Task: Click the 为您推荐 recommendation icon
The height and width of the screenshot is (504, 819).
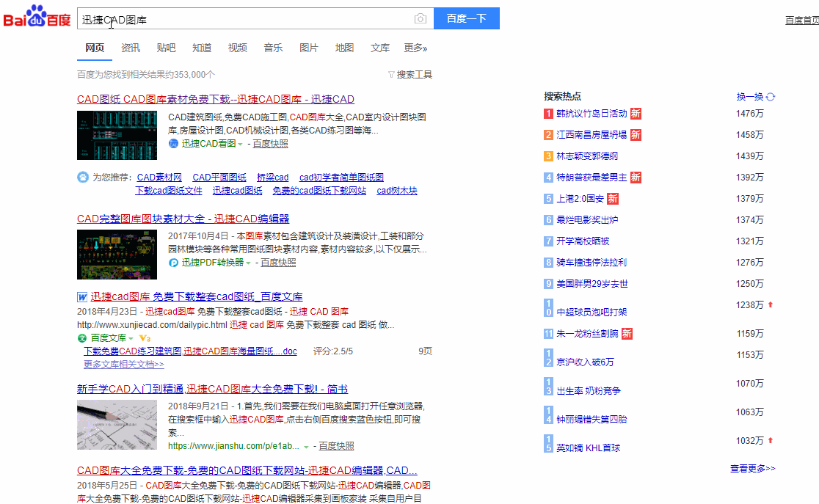Action: tap(83, 177)
